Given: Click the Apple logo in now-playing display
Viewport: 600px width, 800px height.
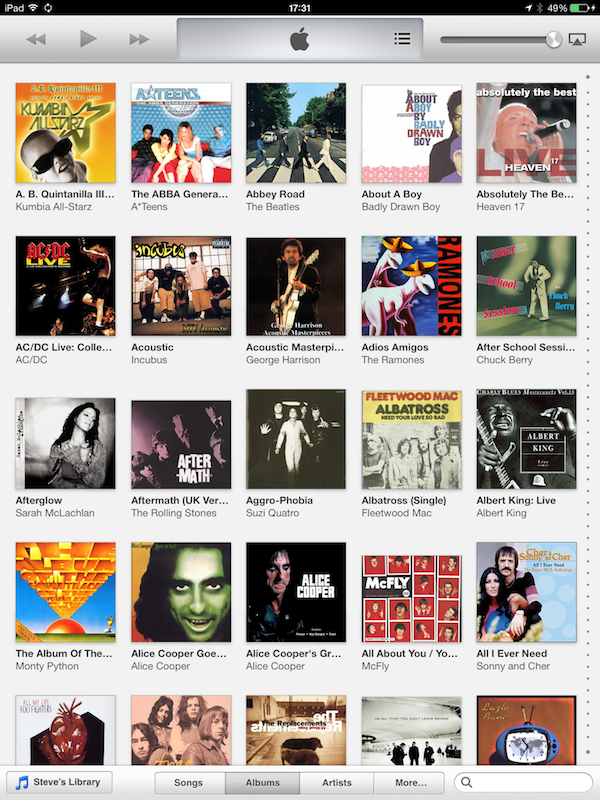Looking at the screenshot, I should tap(299, 39).
